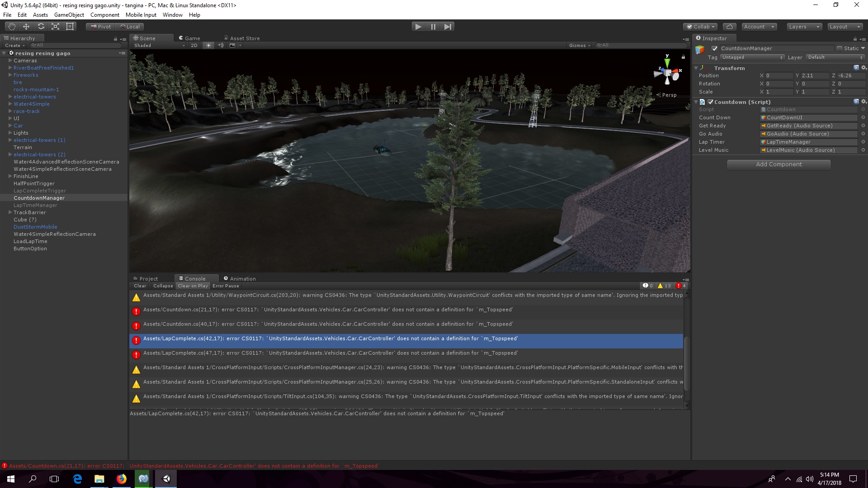Expand the Fireworks hierarchy item
Image resolution: width=868 pixels, height=488 pixels.
[10, 75]
